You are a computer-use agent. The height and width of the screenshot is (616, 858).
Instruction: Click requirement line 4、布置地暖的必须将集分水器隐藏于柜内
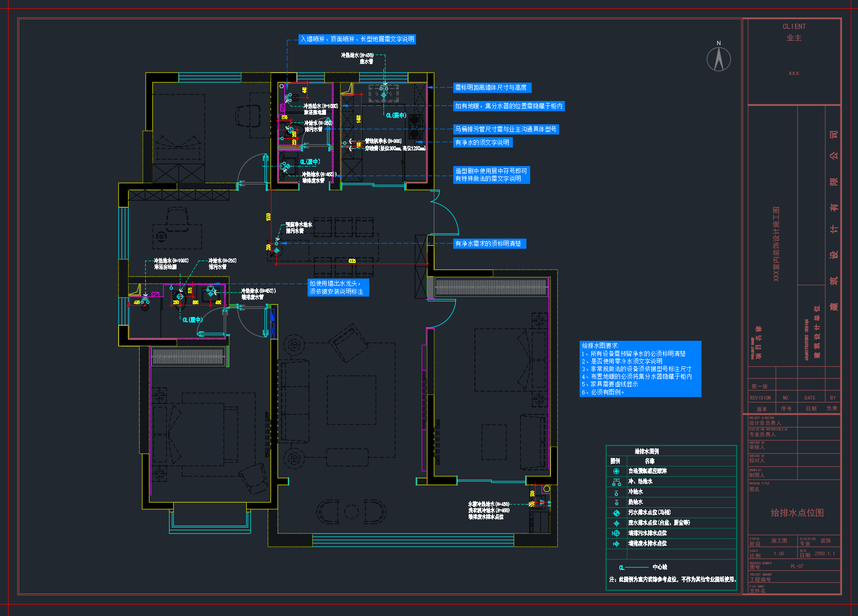point(637,377)
